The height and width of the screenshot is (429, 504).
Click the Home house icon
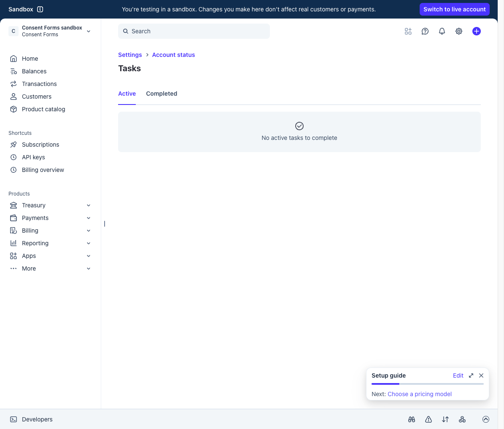click(x=13, y=59)
